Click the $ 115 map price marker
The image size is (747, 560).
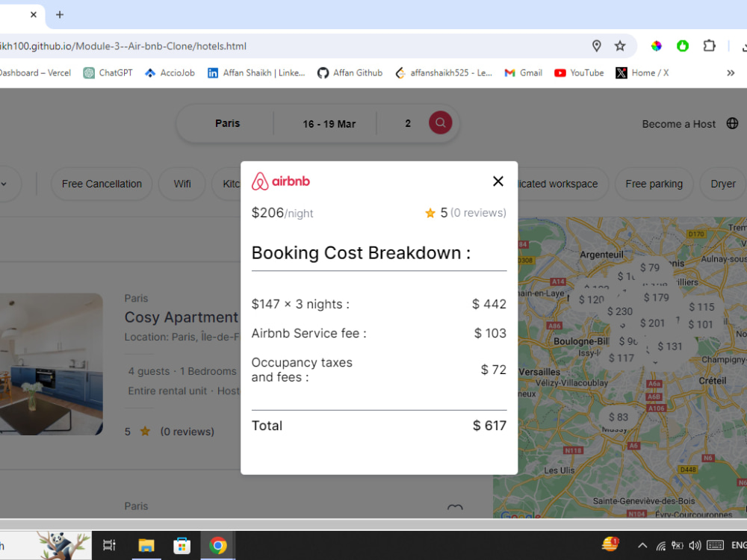click(x=701, y=307)
